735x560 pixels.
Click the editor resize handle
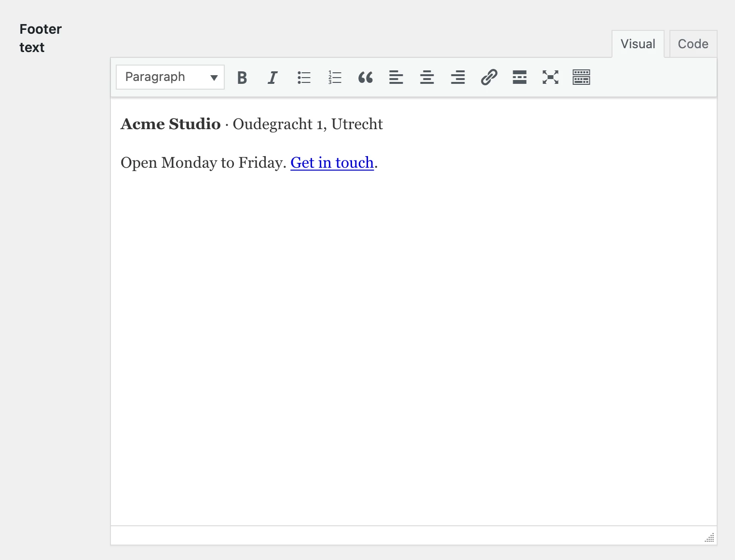click(x=709, y=538)
